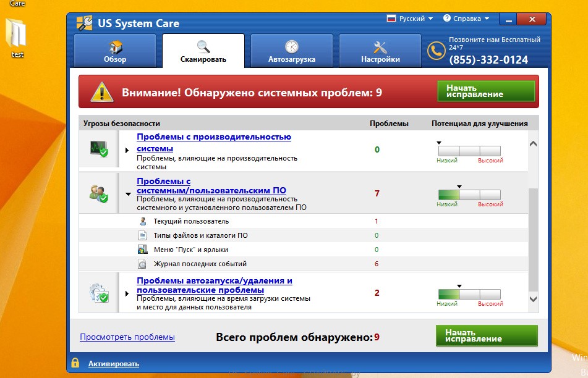Select Меню "Пуск" и ярлыки row
The width and height of the screenshot is (588, 378).
(x=304, y=250)
